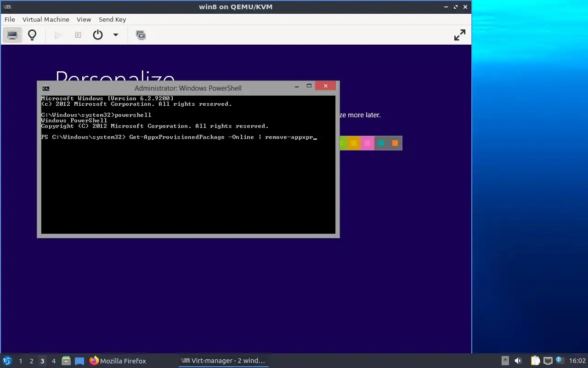Switch to workspace 4
588x368 pixels.
click(53, 361)
